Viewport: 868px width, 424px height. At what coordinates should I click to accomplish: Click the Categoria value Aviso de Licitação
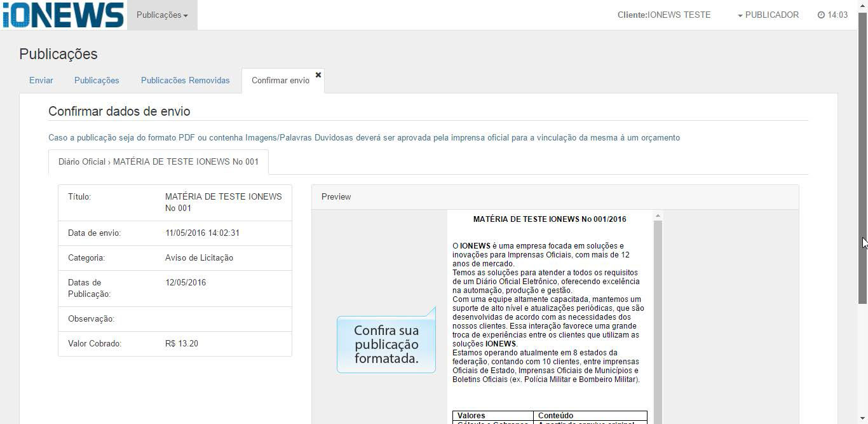point(199,257)
